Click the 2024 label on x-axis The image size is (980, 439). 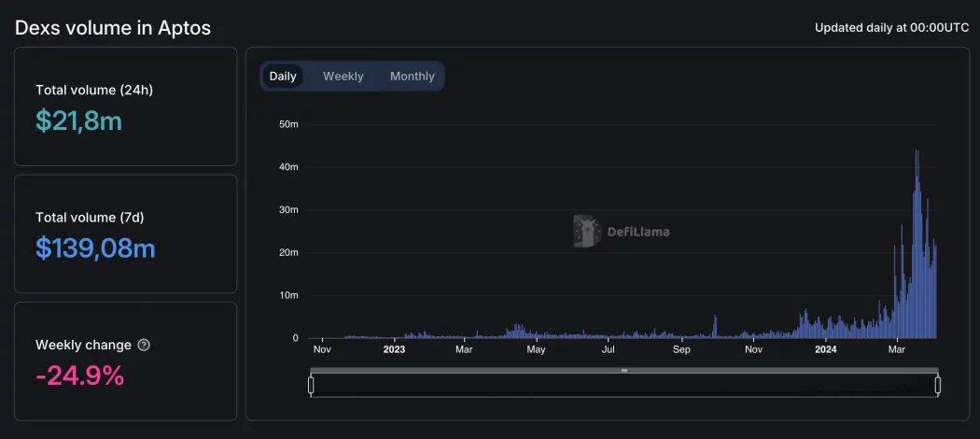click(825, 350)
